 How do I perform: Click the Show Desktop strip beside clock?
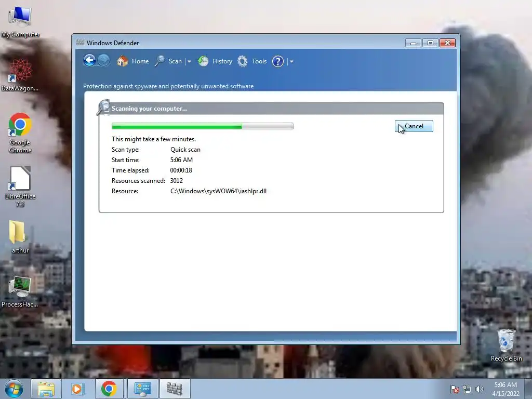(x=528, y=389)
